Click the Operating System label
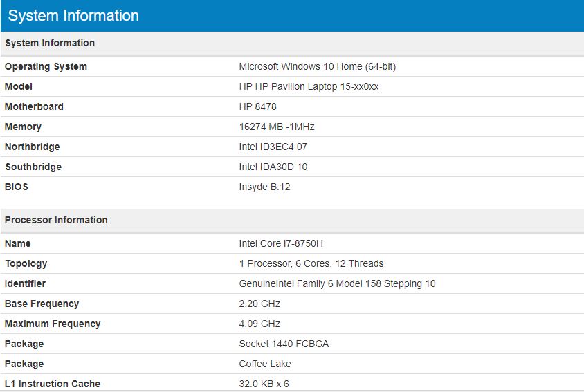Viewport: 584px width, 392px height. pyautogui.click(x=46, y=66)
